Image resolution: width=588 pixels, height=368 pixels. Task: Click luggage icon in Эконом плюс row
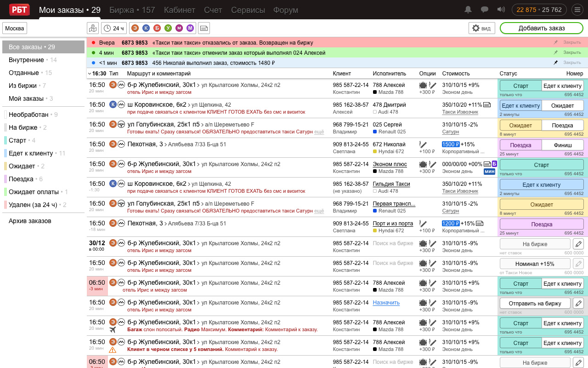click(x=423, y=164)
